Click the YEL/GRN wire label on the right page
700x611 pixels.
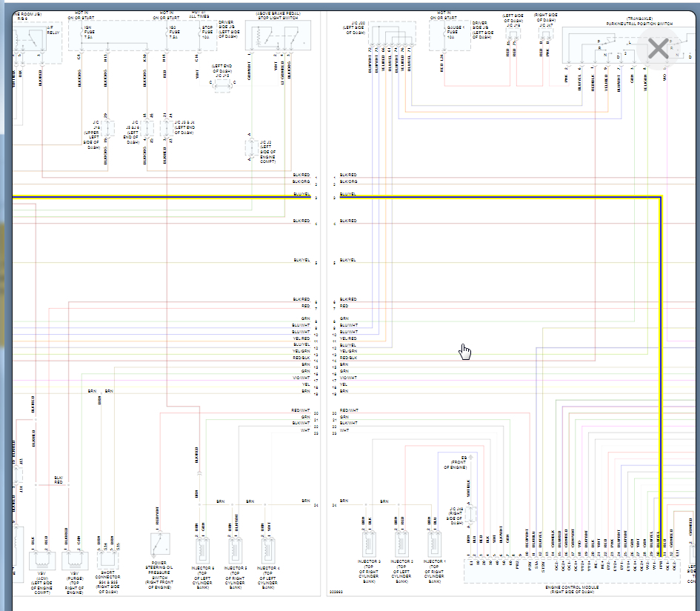(348, 351)
